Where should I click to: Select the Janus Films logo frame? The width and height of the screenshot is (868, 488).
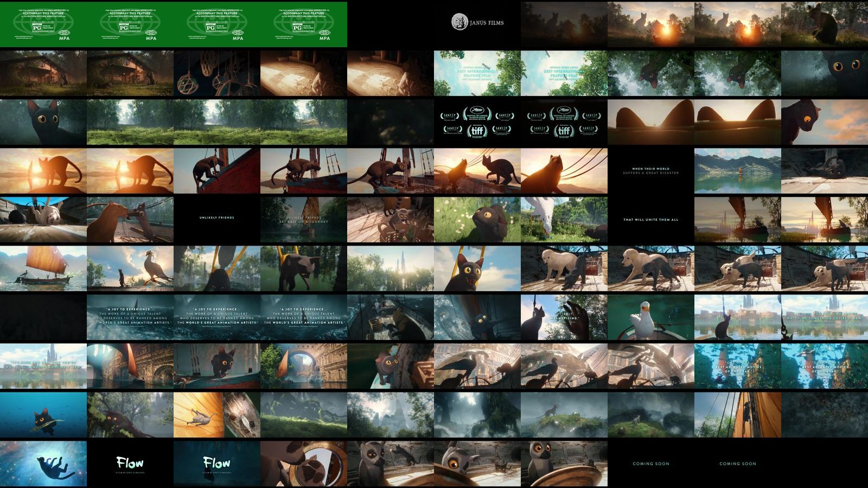pos(477,24)
